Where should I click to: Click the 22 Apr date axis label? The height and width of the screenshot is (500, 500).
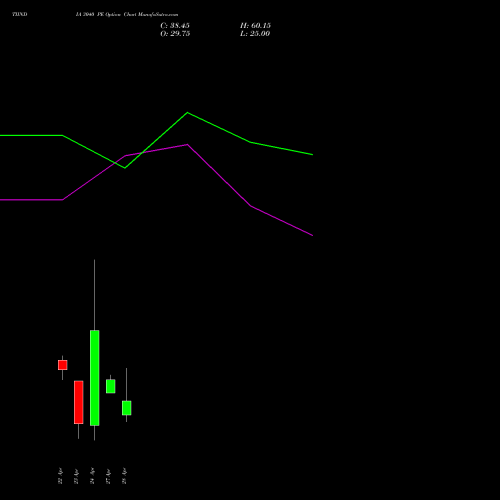60,476
